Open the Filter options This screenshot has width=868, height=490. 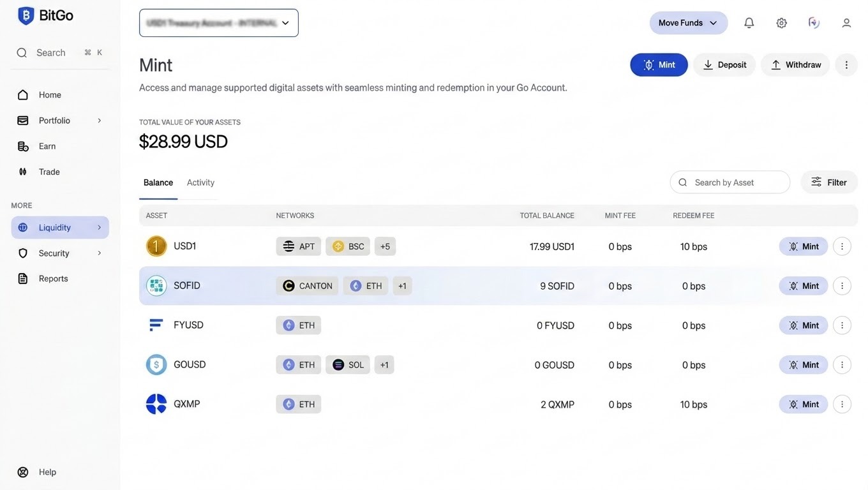point(829,182)
